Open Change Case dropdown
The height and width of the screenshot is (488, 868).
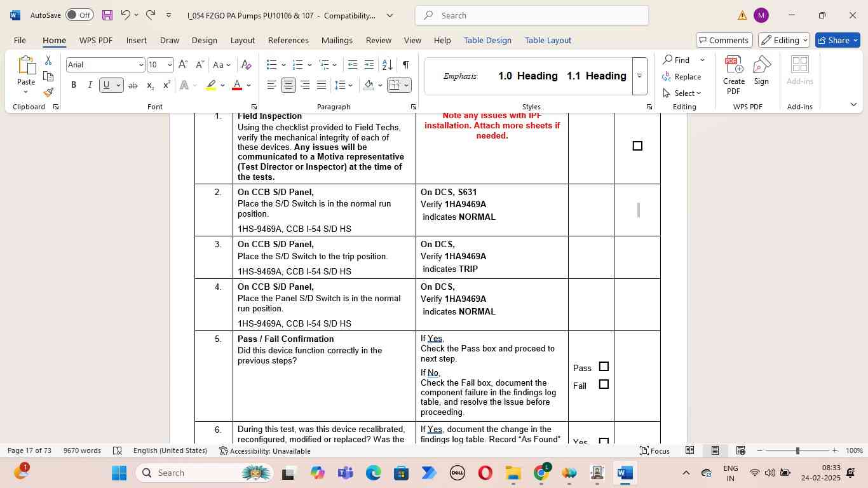point(222,65)
